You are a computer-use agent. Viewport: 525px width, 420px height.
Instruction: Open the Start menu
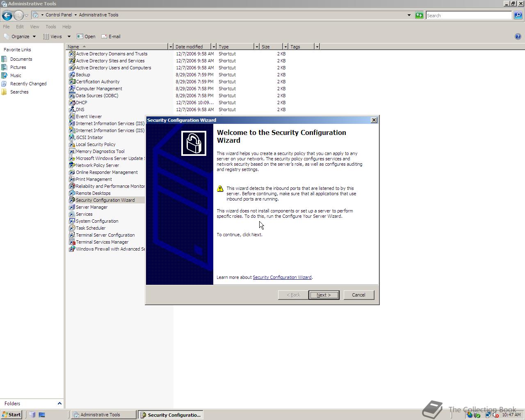(11, 415)
